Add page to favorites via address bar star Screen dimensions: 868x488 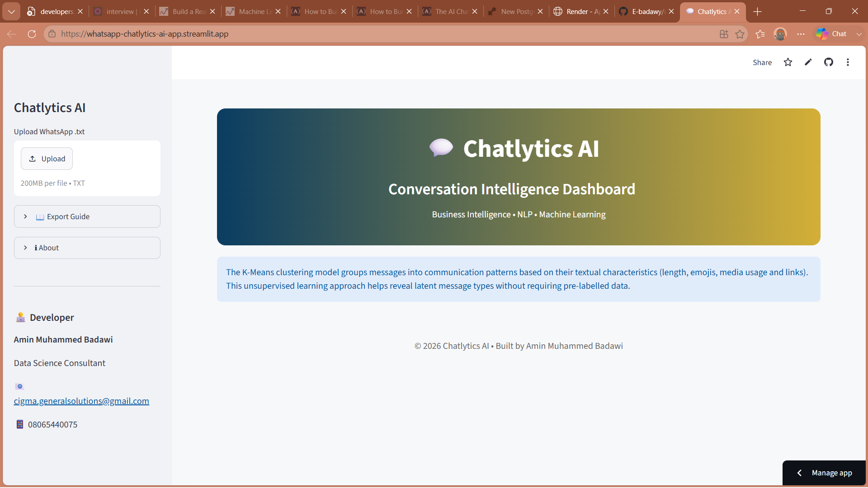point(740,34)
